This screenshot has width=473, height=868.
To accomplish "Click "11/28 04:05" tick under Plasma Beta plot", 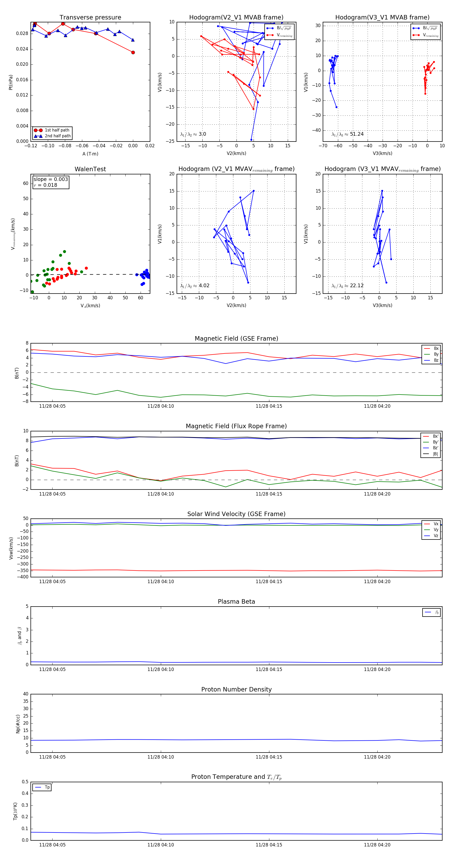I will pyautogui.click(x=52, y=669).
